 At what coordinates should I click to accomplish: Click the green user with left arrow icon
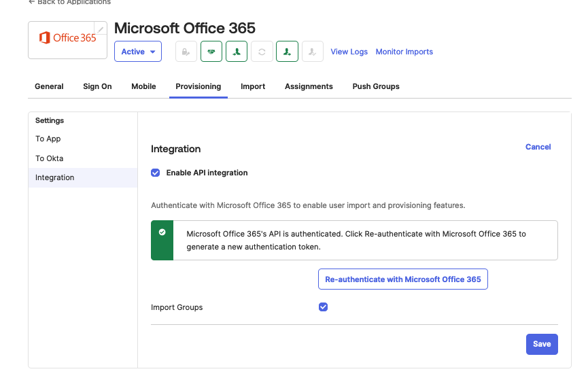[x=237, y=52]
